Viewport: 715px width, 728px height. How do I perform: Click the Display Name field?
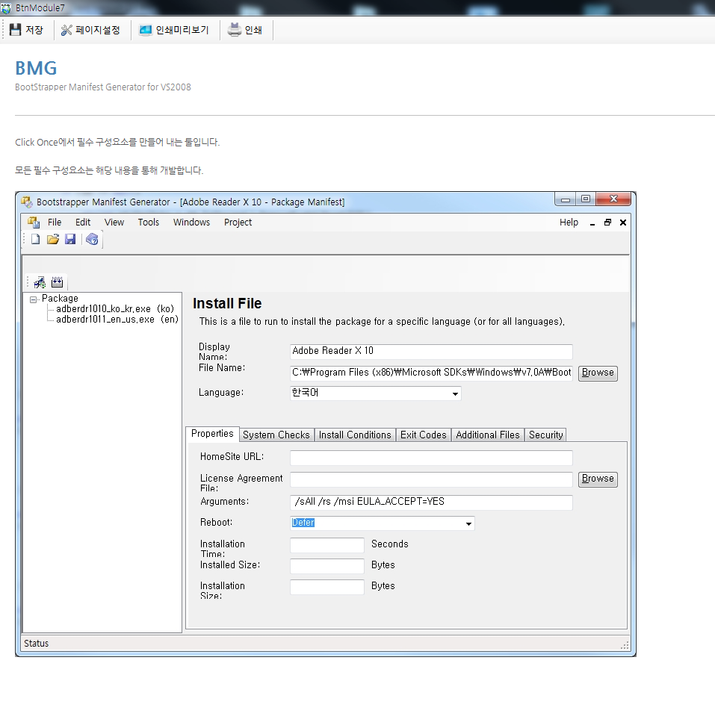coord(431,352)
